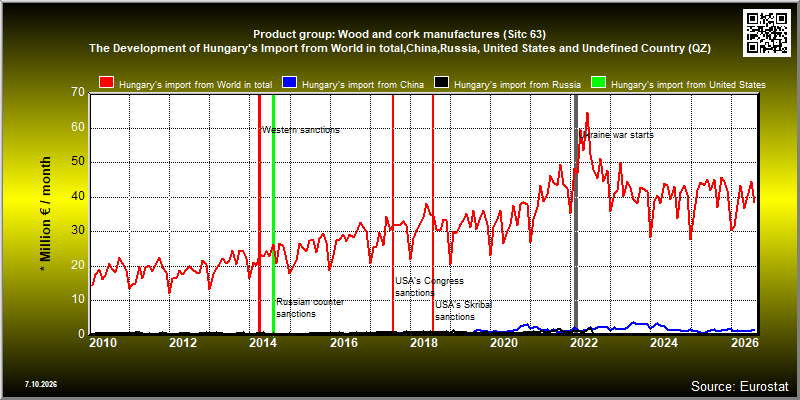Click the date stamp 7.10.2026
This screenshot has width=800, height=400.
tap(40, 384)
